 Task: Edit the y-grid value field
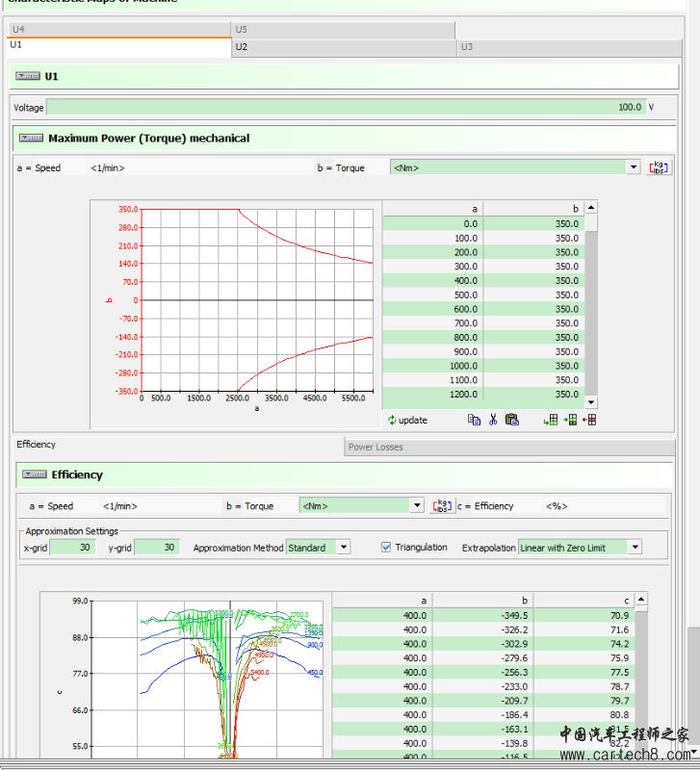(x=157, y=547)
